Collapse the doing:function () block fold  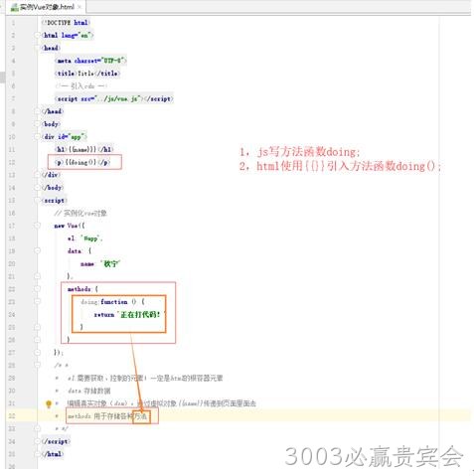38,301
